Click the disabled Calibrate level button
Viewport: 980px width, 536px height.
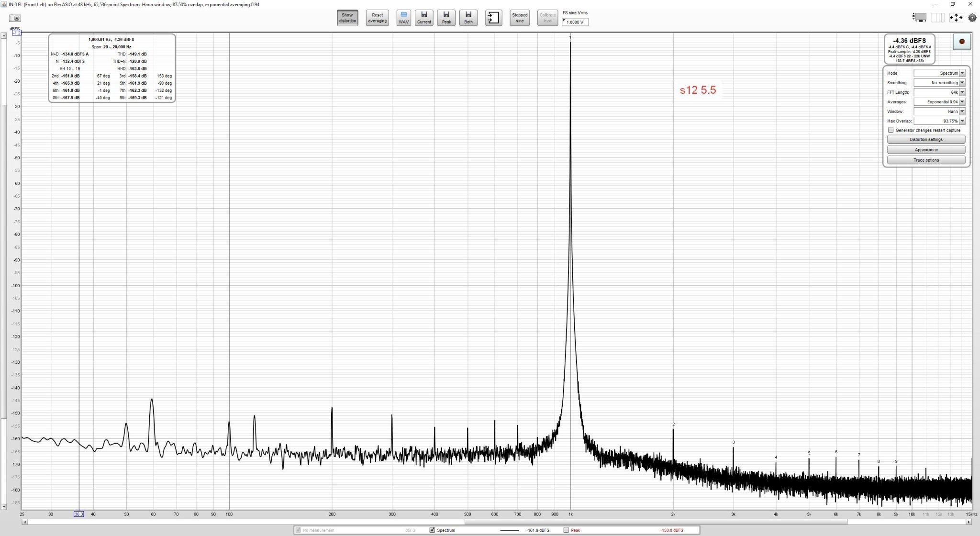547,18
